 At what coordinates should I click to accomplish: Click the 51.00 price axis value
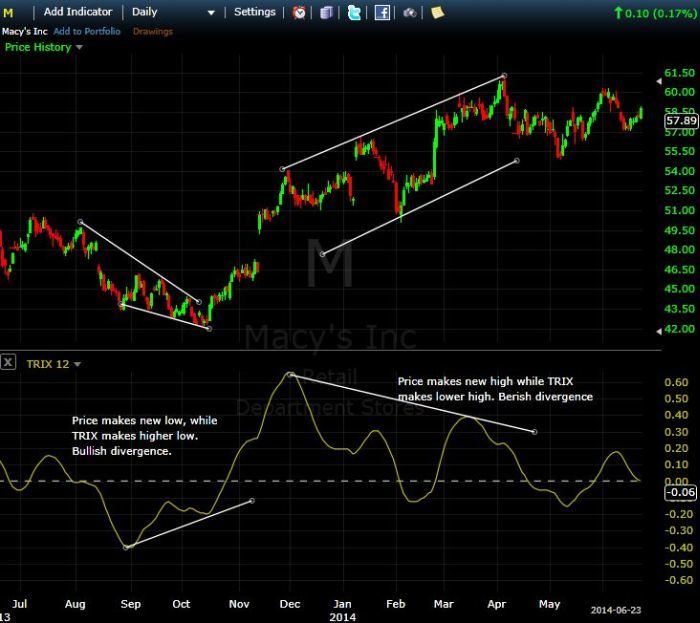pos(679,210)
